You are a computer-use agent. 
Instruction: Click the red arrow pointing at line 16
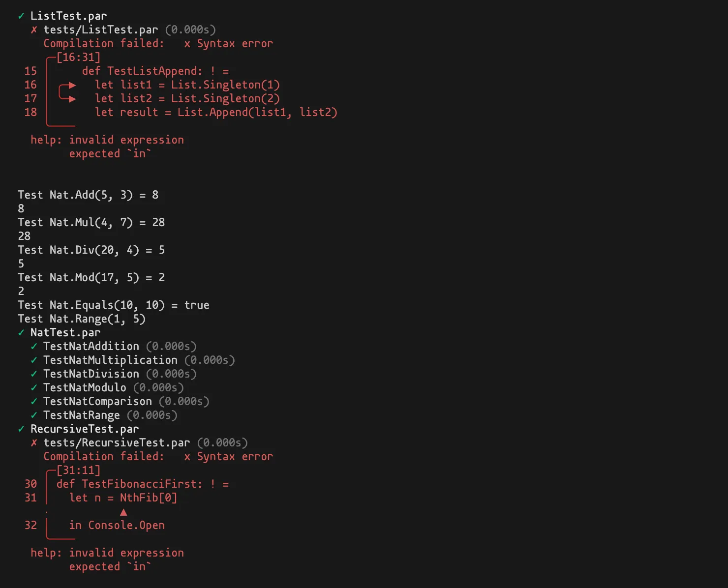[72, 86]
